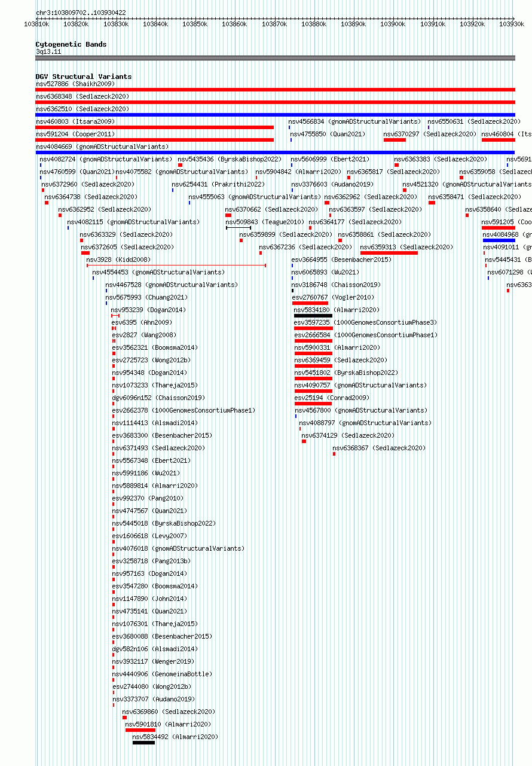Select nsv6374129 (Sedlazeck2020) label
The width and height of the screenshot is (532, 766).
348,435
